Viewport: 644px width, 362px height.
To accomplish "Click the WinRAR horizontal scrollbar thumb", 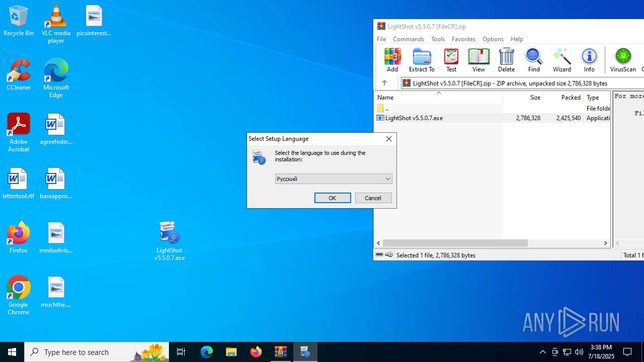I will (455, 243).
